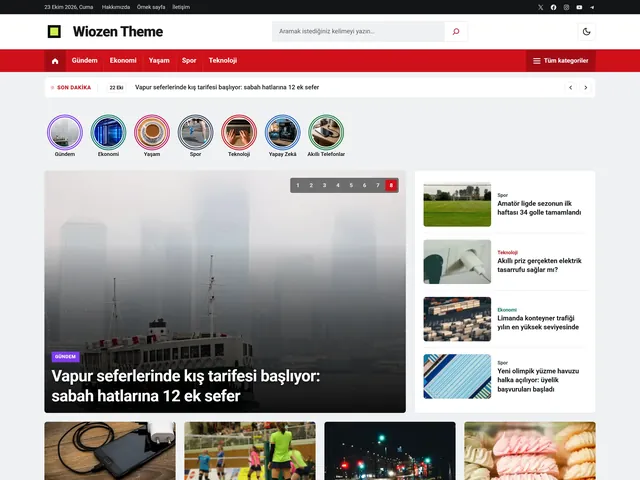Open the swimming pool article thumbnail
This screenshot has height=480, width=640.
457,376
